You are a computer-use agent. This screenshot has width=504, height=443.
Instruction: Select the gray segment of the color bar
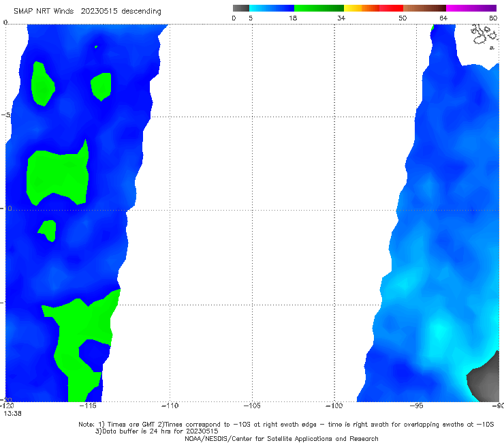click(x=241, y=8)
